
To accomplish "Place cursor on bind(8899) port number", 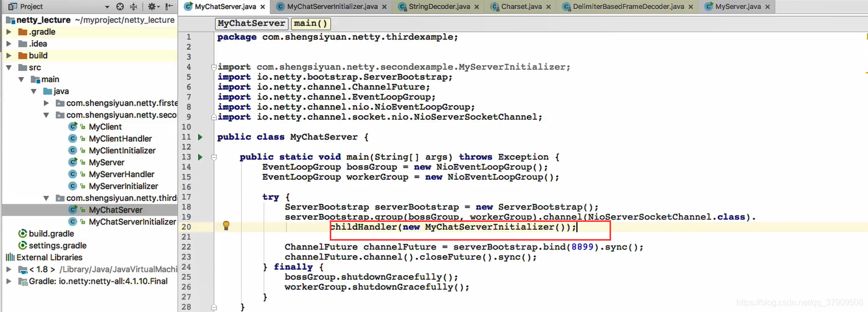I will 582,247.
